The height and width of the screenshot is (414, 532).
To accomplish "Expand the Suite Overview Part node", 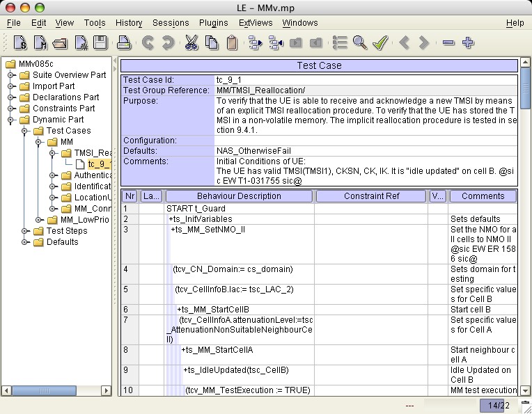I will (x=11, y=75).
